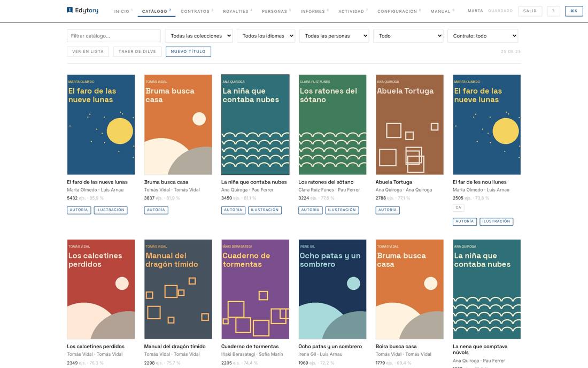Open the Configuración tab
This screenshot has width=588, height=368.
coord(399,11)
